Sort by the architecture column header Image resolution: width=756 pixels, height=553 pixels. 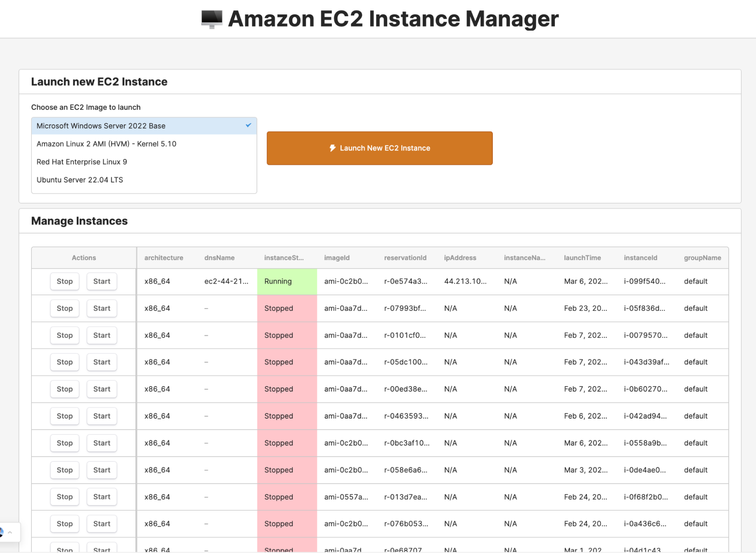click(164, 258)
